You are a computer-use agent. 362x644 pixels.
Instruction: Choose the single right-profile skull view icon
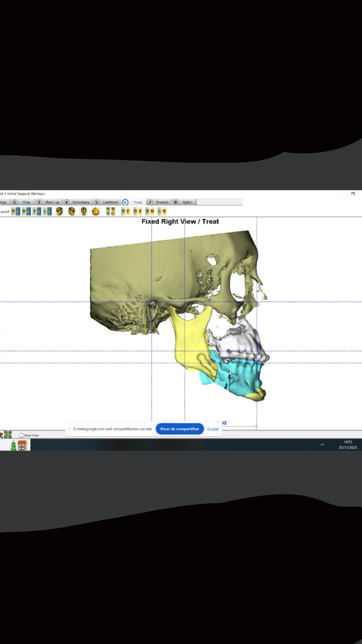(x=59, y=211)
